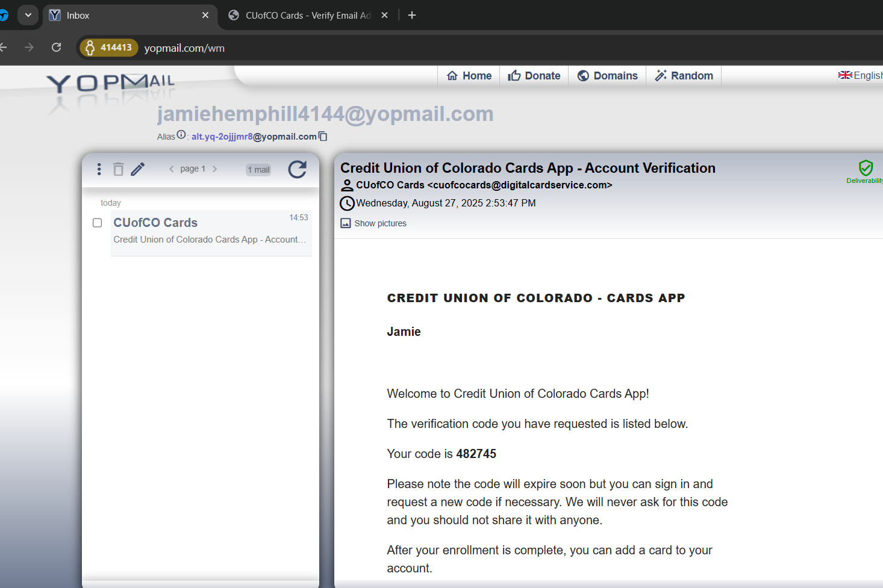
Task: Click the three-dot inbox options menu
Action: (x=99, y=169)
